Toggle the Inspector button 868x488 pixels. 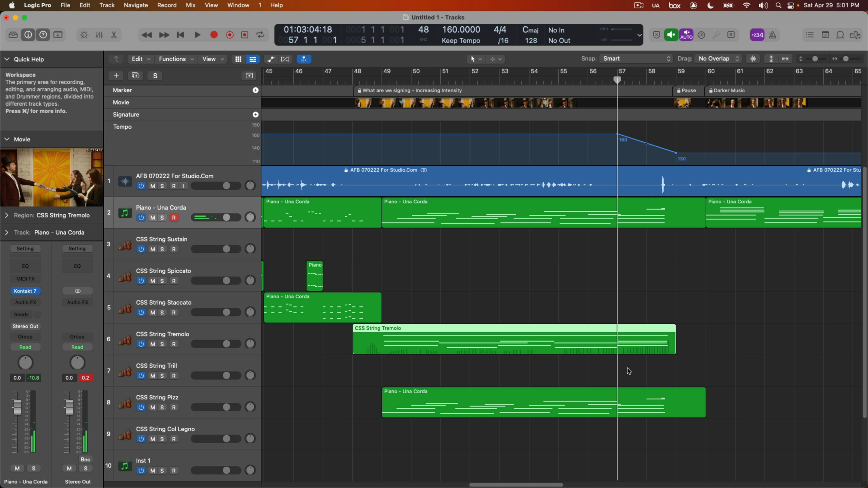point(28,35)
